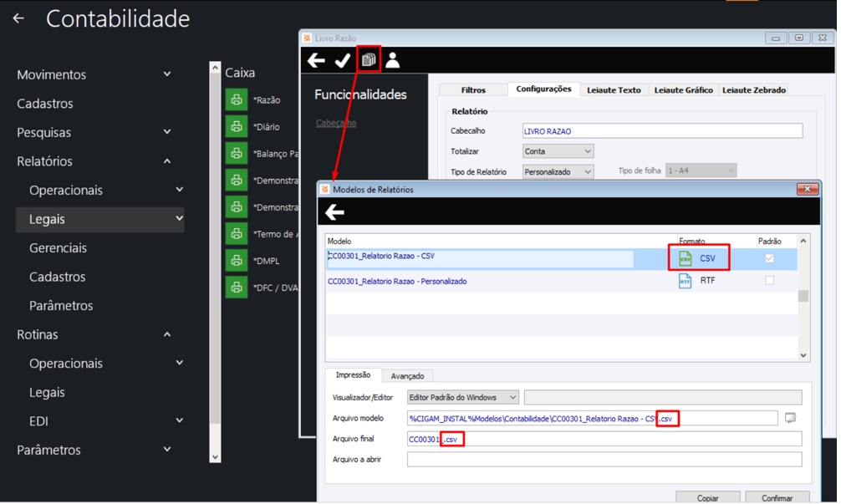Click confirm checkmark in Livro Razão toolbar
841x504 pixels.
pyautogui.click(x=342, y=60)
